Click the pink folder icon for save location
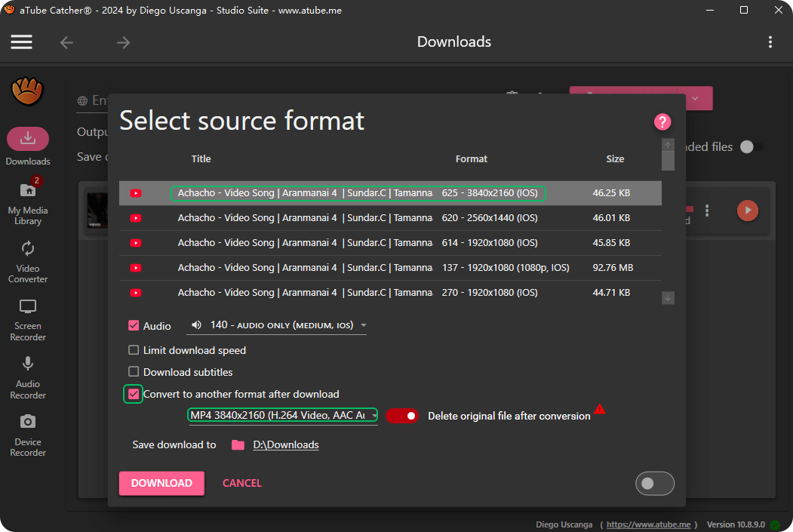Screen dimensions: 793x532 tap(238, 445)
